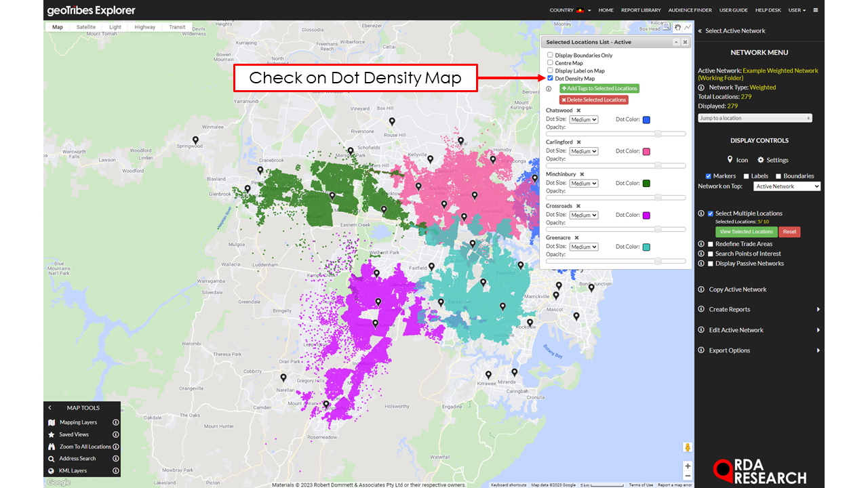Image resolution: width=868 pixels, height=488 pixels.
Task: Open the Jump to a location dropdown
Action: pyautogui.click(x=755, y=118)
